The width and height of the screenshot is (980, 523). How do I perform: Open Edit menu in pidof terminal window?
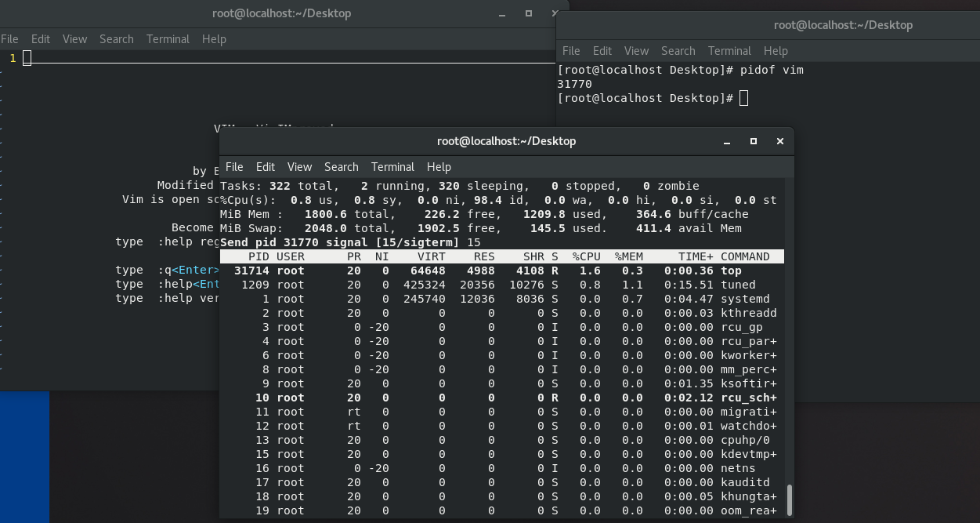602,51
